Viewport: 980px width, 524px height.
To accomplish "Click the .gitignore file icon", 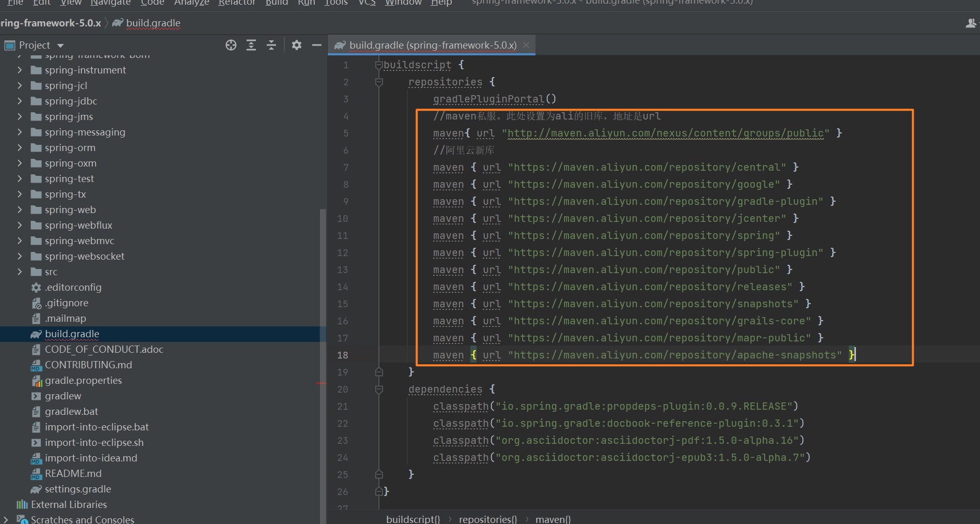I will pos(36,303).
